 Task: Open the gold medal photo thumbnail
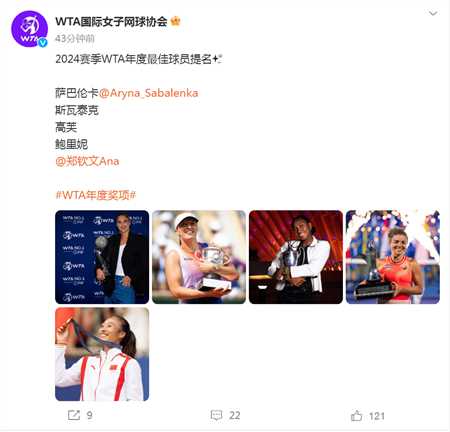pos(102,354)
